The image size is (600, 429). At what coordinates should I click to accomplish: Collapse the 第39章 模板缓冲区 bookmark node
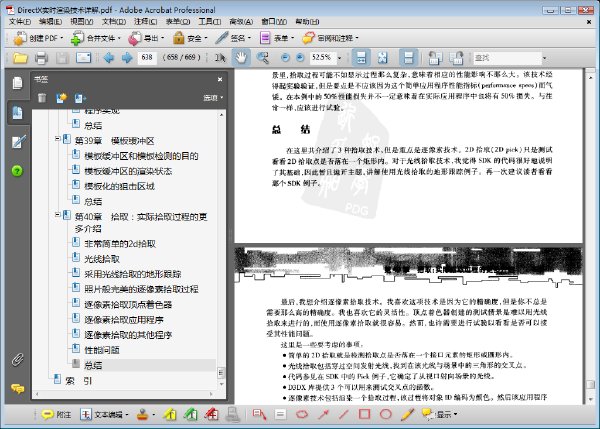click(x=57, y=139)
